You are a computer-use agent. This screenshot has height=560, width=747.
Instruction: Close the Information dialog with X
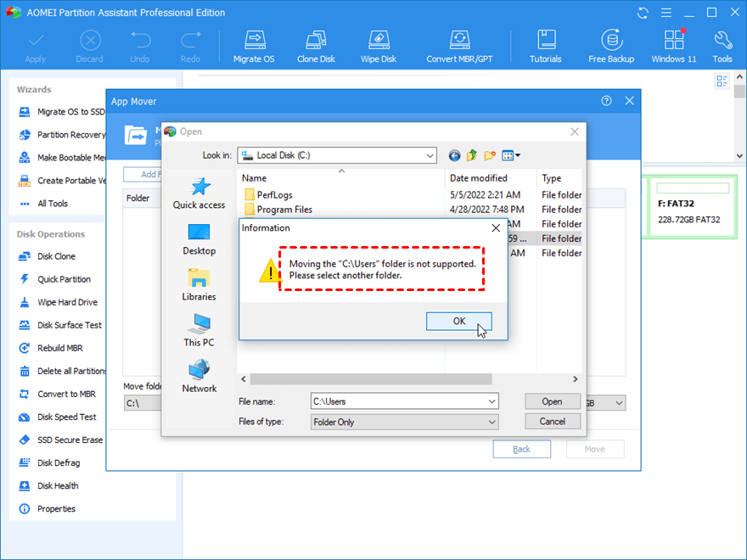click(x=496, y=228)
